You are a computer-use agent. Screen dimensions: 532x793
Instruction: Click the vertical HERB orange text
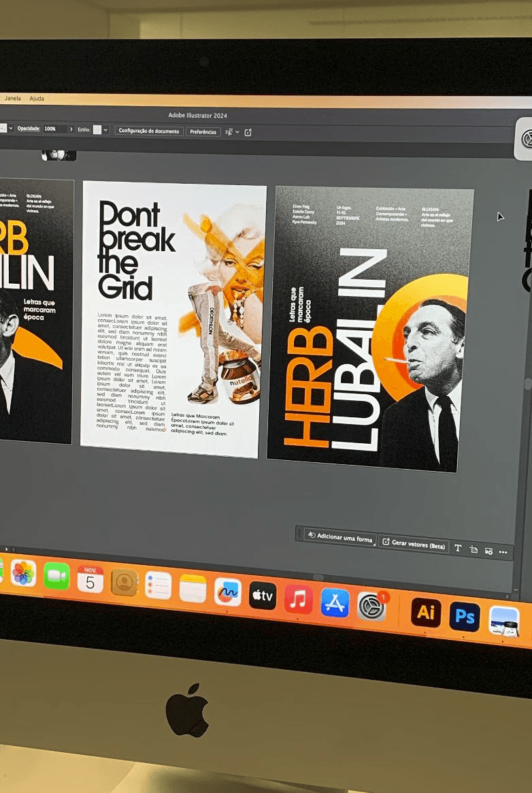point(308,387)
